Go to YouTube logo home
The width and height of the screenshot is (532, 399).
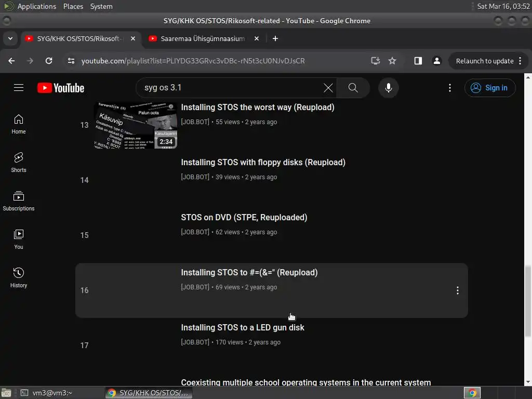point(61,88)
